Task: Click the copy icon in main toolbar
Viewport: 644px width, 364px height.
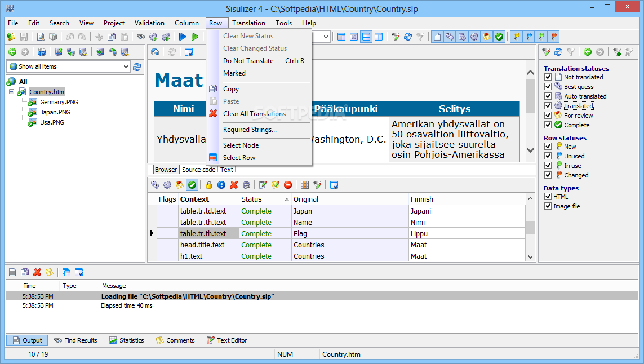Action: pos(112,37)
